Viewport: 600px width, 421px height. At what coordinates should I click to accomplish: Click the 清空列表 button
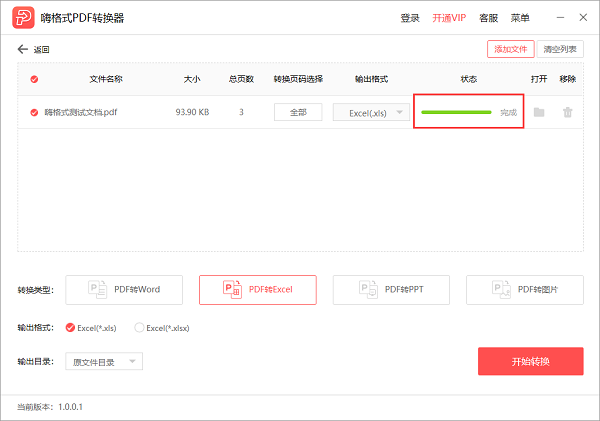click(560, 49)
